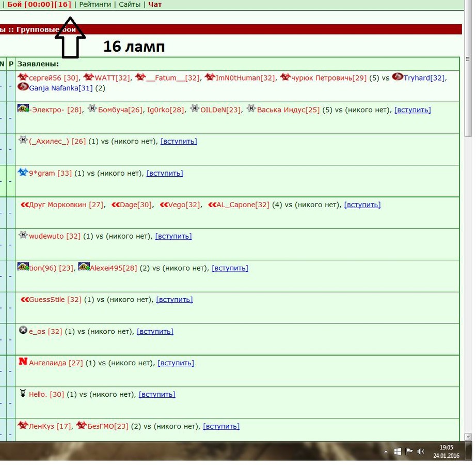Click the clan icon next to ЛенКуз
This screenshot has width=476, height=465.
(x=23, y=425)
